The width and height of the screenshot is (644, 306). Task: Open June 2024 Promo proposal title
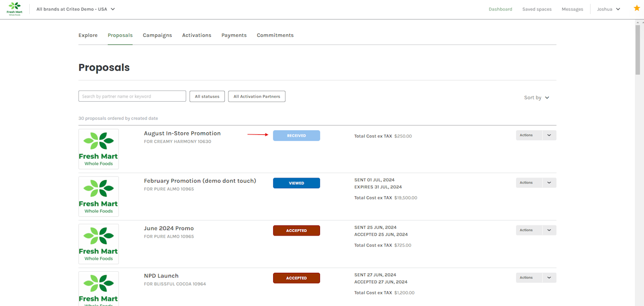[169, 228]
